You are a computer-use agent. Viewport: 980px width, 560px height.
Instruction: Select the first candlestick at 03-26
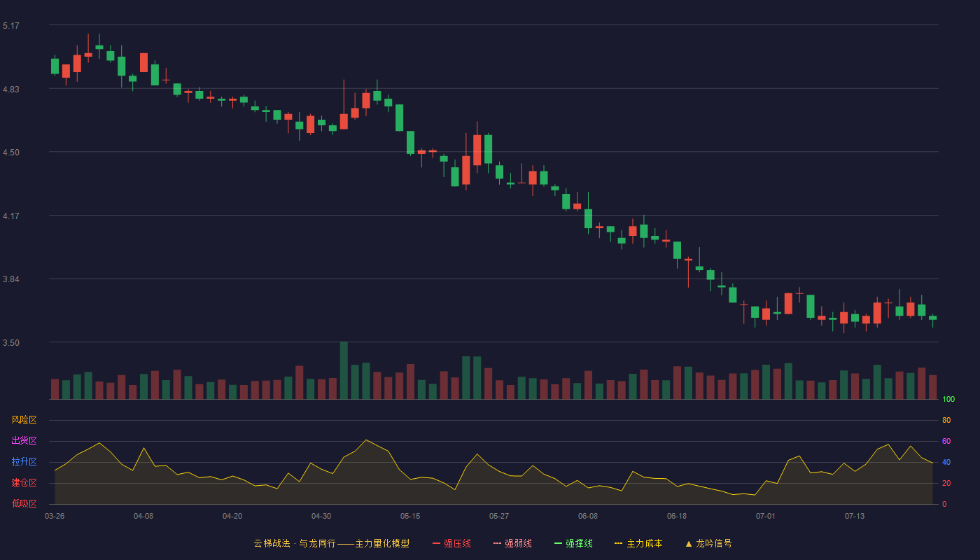coord(55,66)
